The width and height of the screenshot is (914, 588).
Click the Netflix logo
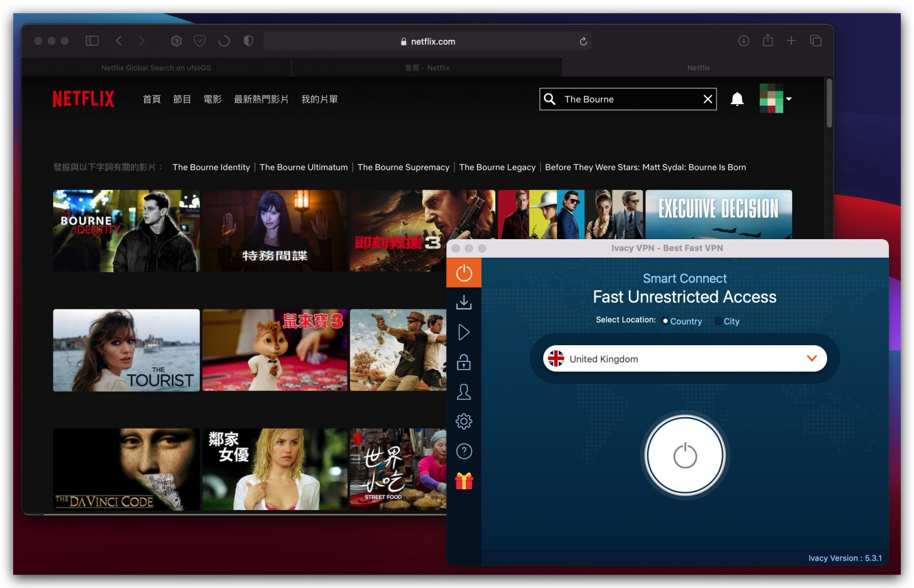[83, 99]
